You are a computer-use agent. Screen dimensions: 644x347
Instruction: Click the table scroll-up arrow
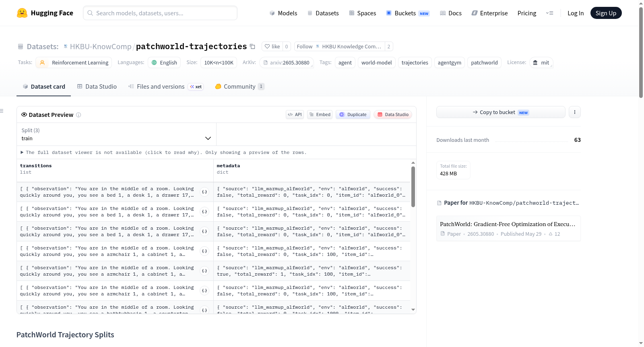coord(413,163)
